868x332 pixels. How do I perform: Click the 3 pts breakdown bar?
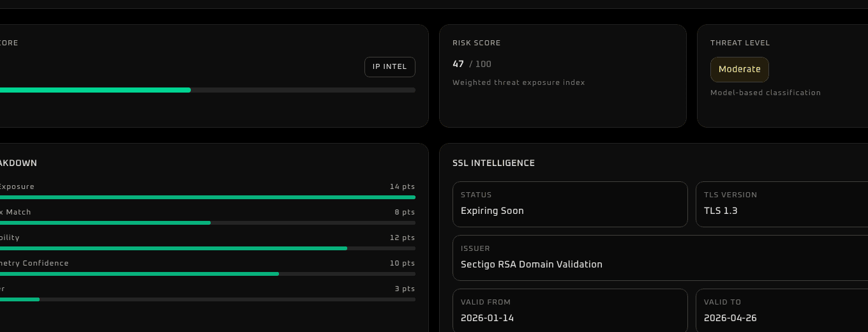click(207, 299)
